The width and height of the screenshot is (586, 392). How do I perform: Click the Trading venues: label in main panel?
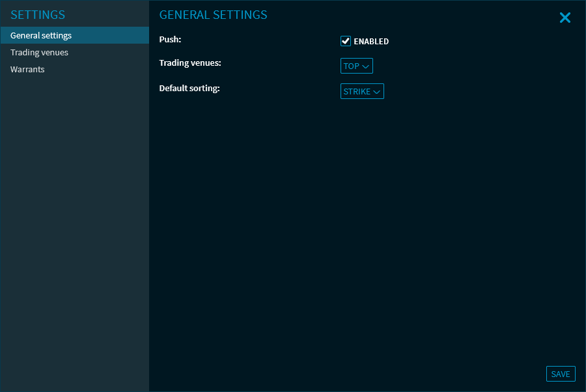click(190, 63)
